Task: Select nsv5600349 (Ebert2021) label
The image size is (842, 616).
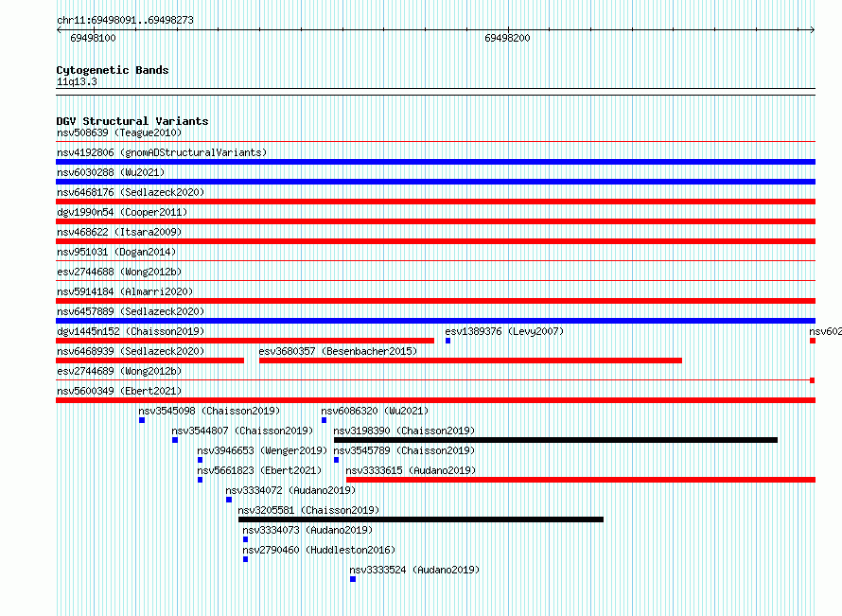Action: tap(119, 391)
